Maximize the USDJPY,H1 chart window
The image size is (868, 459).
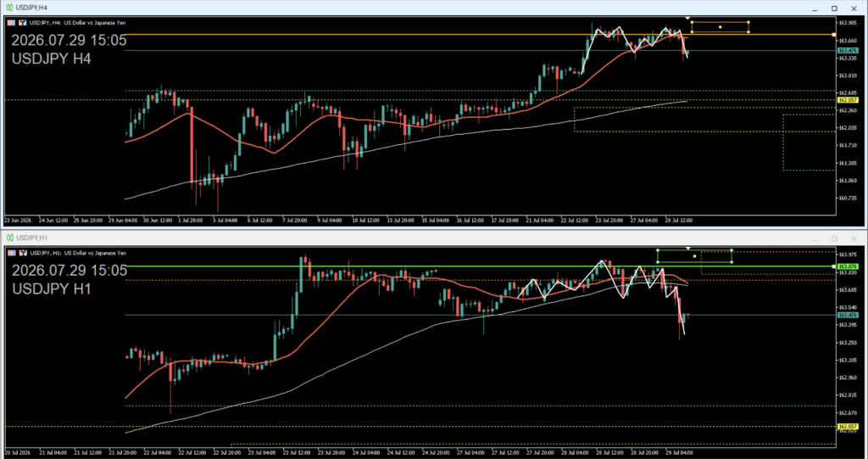[x=834, y=238]
